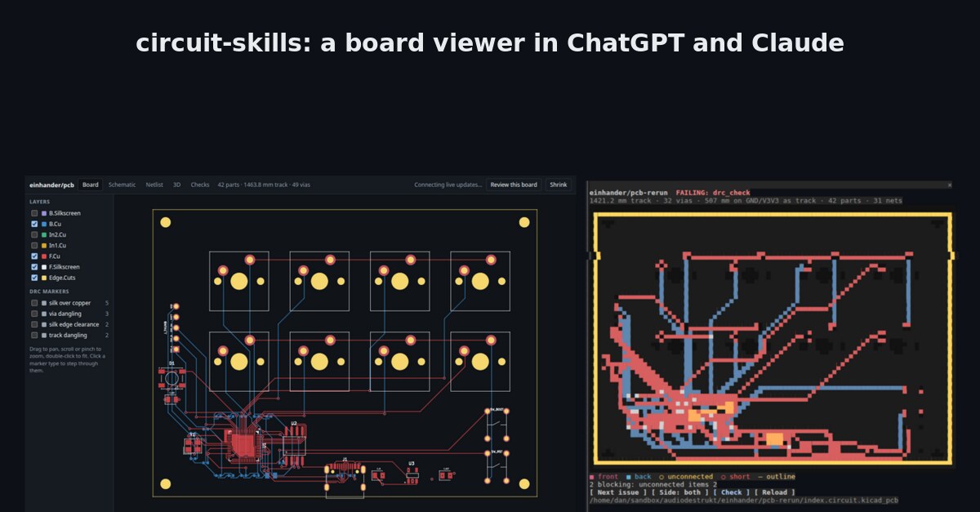Hide the Edge.Cuts layer checkbox
This screenshot has width=980, height=512.
(34, 278)
